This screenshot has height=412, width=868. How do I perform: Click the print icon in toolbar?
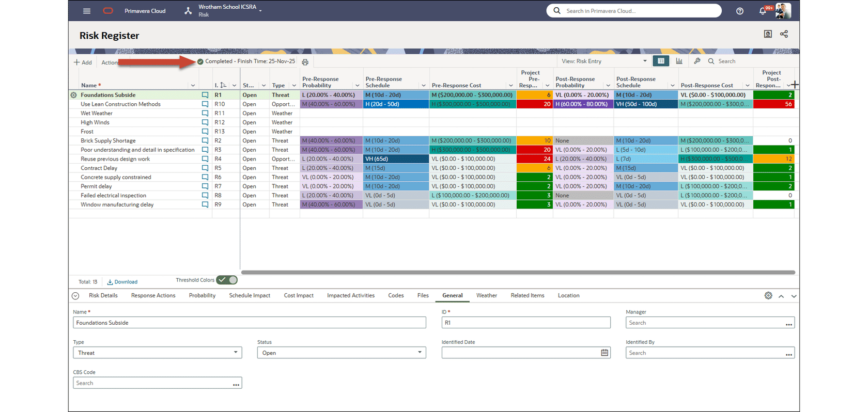(x=305, y=62)
